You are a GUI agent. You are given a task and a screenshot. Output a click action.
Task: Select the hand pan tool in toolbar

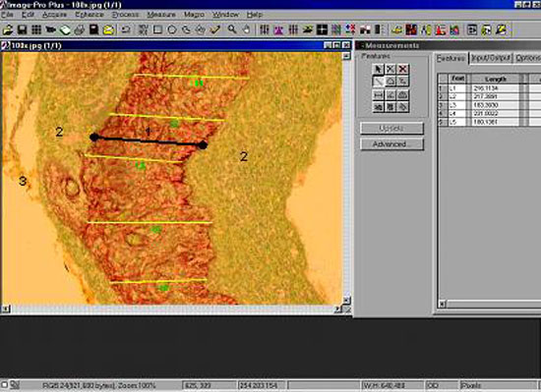coord(246,30)
